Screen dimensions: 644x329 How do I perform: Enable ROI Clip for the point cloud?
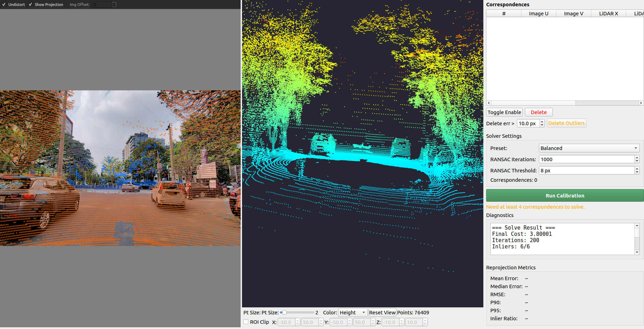point(246,322)
